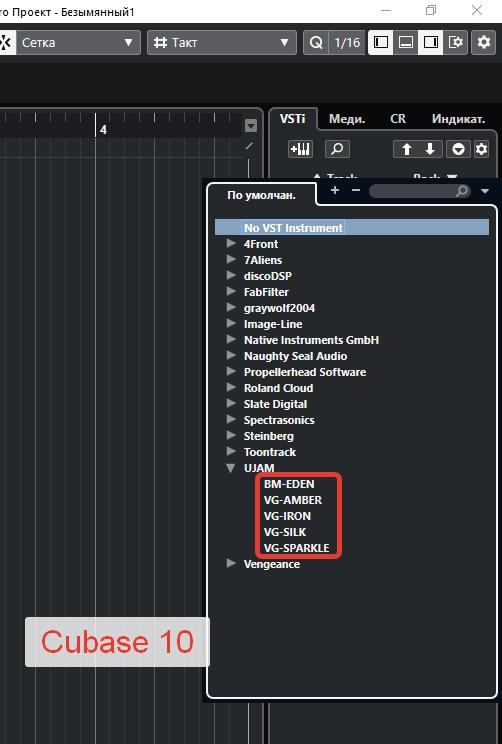This screenshot has width=502, height=744.
Task: Expand the Spectrasonics folder
Action: pos(231,419)
